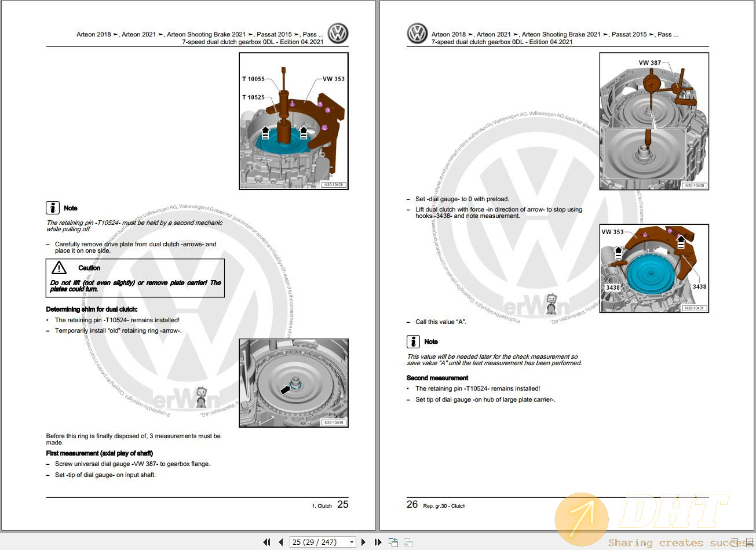756x550 pixels.
Task: Click the VW logo on page 26 header
Action: [417, 34]
